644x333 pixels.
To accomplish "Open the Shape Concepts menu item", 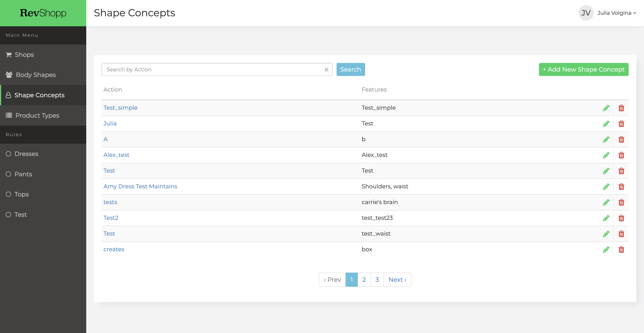I will click(x=43, y=95).
